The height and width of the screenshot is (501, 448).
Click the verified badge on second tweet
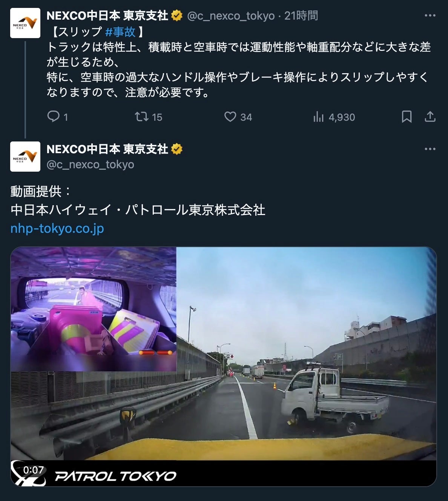point(176,149)
